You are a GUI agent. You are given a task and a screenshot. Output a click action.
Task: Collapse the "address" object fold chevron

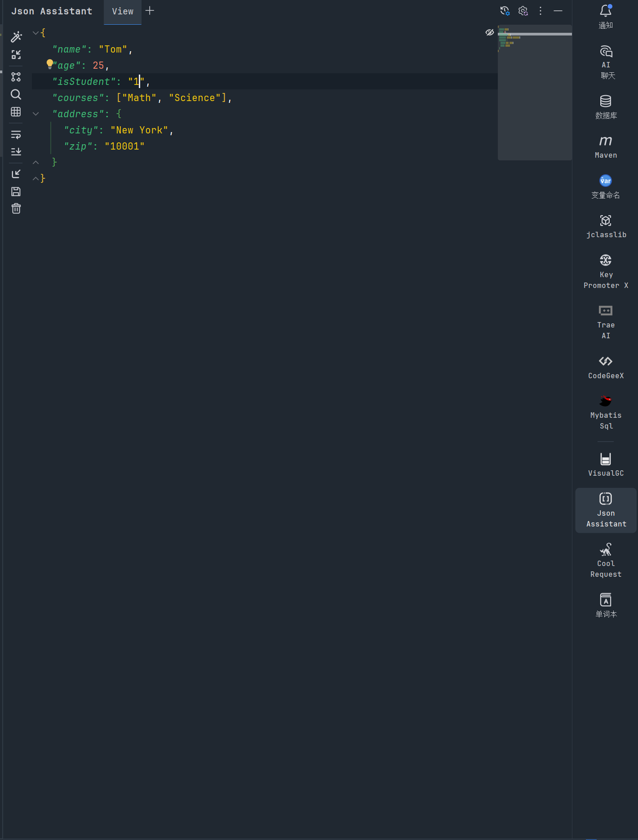pos(36,114)
